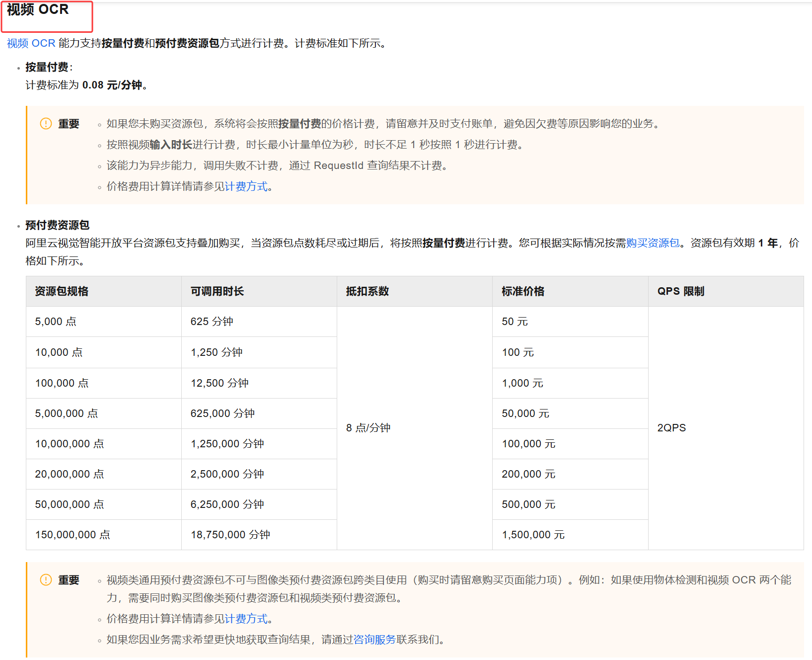Select the 5,000,000 点 cell
812x660 pixels.
pyautogui.click(x=104, y=413)
